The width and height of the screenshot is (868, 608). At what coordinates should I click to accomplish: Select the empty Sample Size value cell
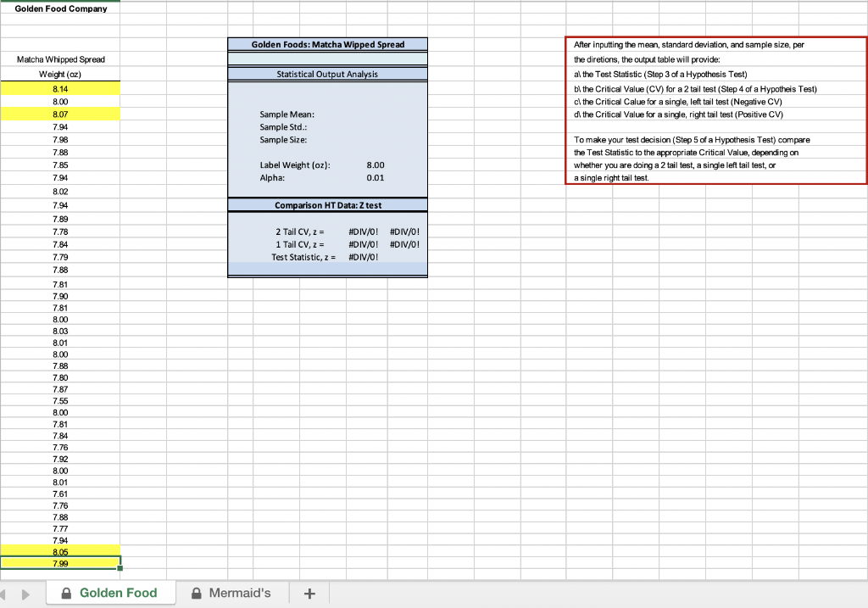pos(366,140)
